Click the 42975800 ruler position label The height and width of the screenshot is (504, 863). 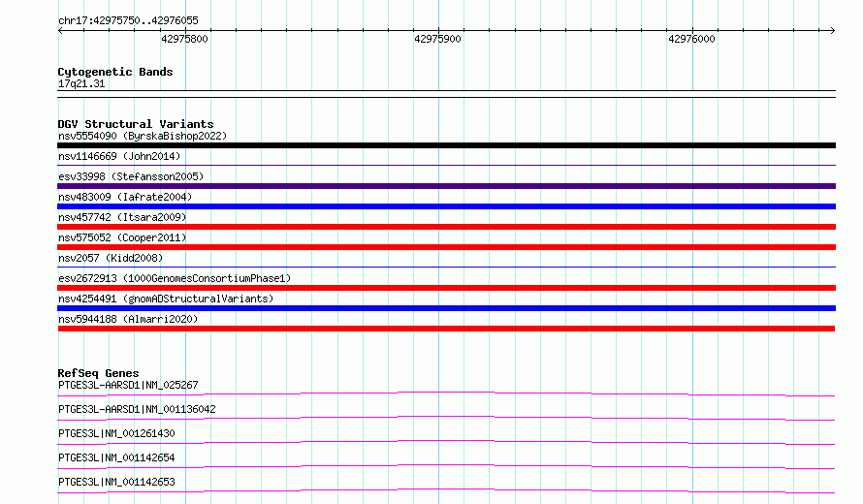click(184, 39)
